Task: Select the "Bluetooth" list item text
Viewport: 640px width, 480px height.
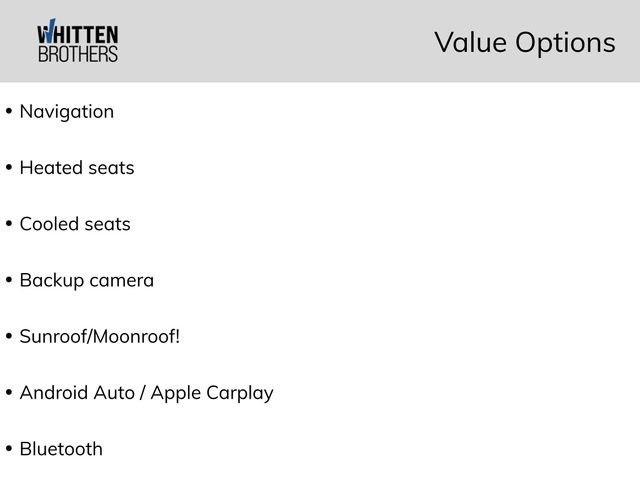Action: [60, 449]
